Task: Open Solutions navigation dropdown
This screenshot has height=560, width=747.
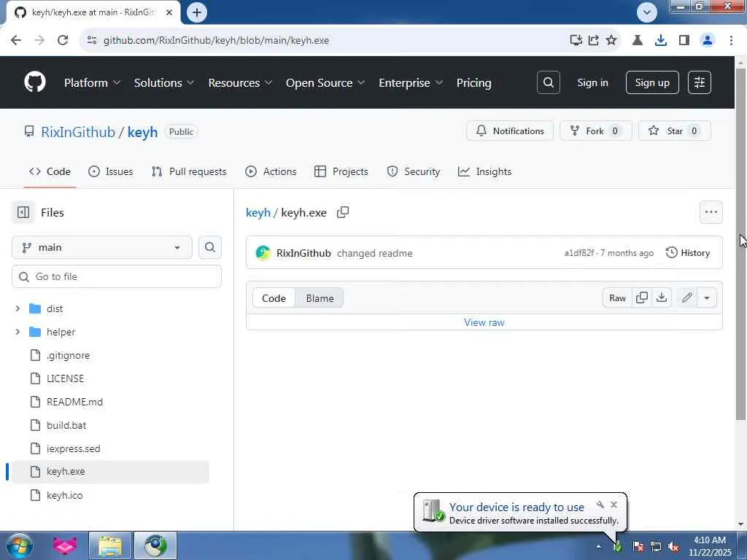Action: coord(164,83)
